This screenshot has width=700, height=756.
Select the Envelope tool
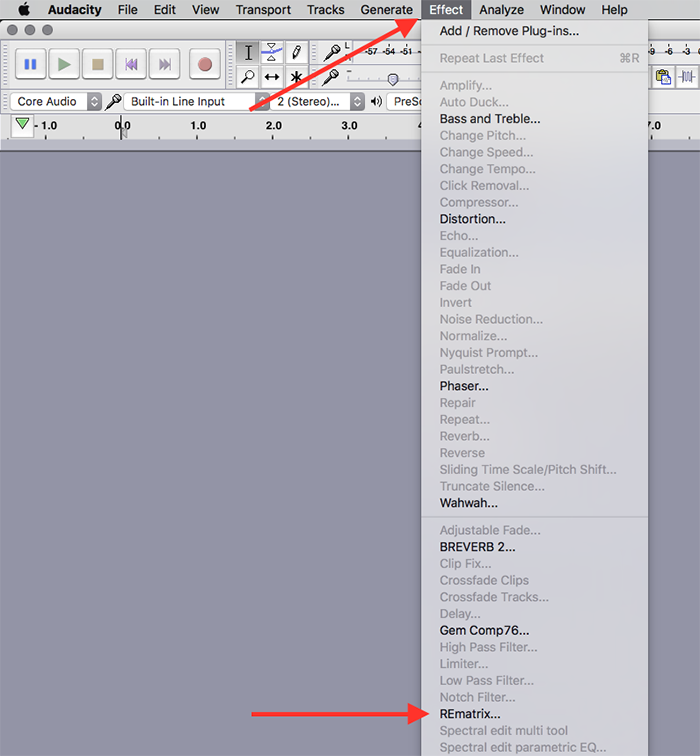272,53
